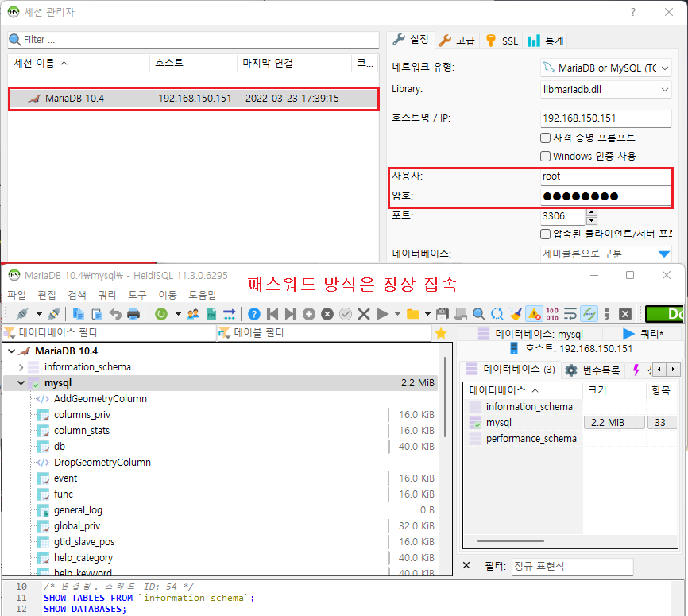Click the delete row circle-x icon
The image size is (688, 616).
pos(327,314)
